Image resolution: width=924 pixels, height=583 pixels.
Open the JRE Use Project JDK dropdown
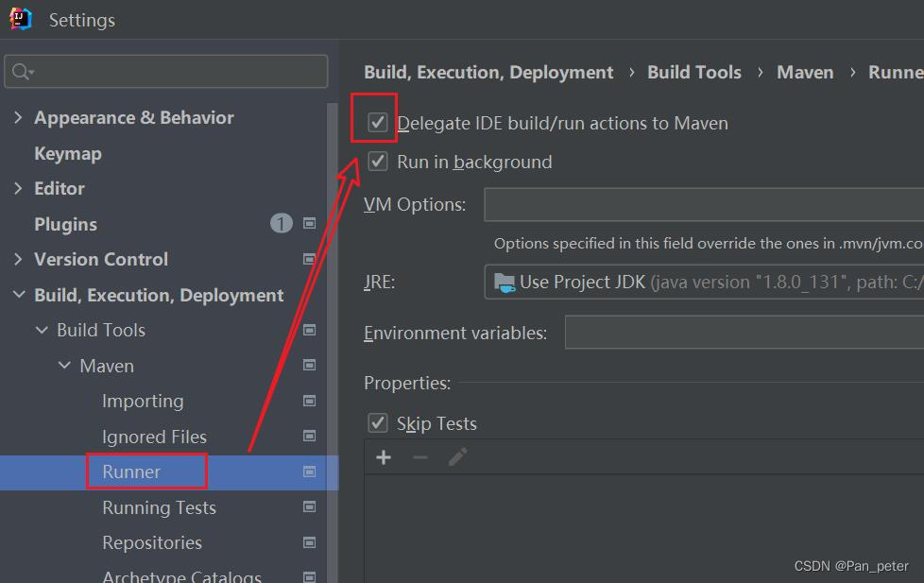[704, 283]
